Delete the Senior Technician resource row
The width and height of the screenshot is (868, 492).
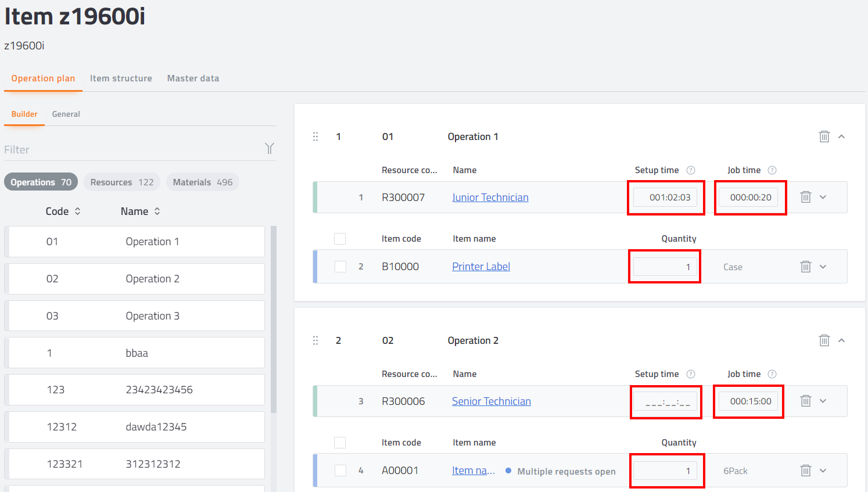point(806,401)
